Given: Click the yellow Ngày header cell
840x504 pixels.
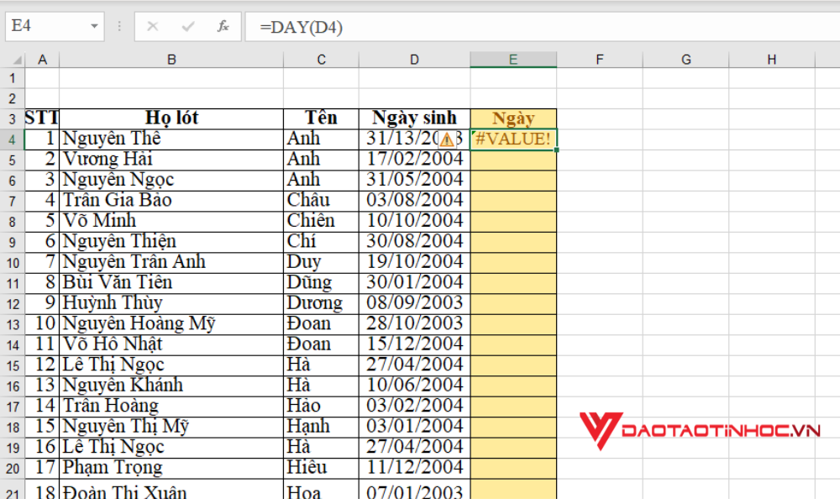Looking at the screenshot, I should click(514, 118).
